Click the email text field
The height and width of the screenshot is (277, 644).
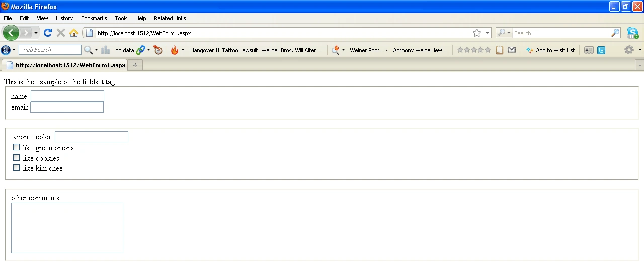pos(67,107)
